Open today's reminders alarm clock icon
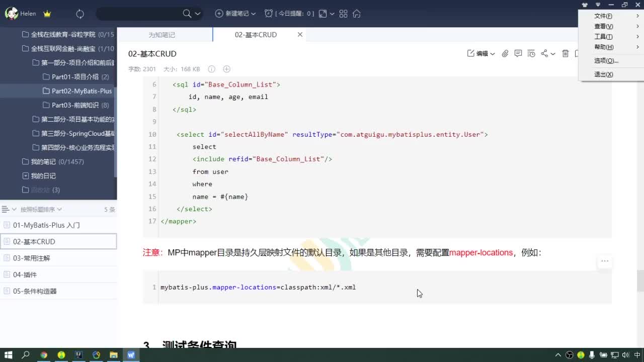Screen dimensions: 644x362 [x=269, y=14]
